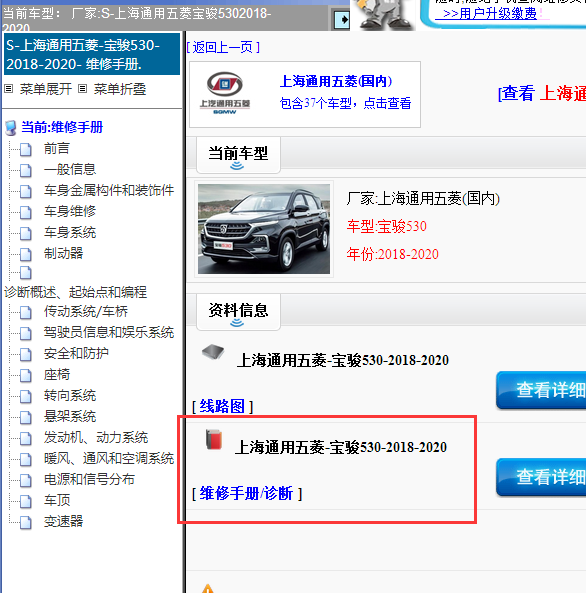Select 车顶 tree item
Viewport: 586px width, 593px height.
tap(57, 500)
